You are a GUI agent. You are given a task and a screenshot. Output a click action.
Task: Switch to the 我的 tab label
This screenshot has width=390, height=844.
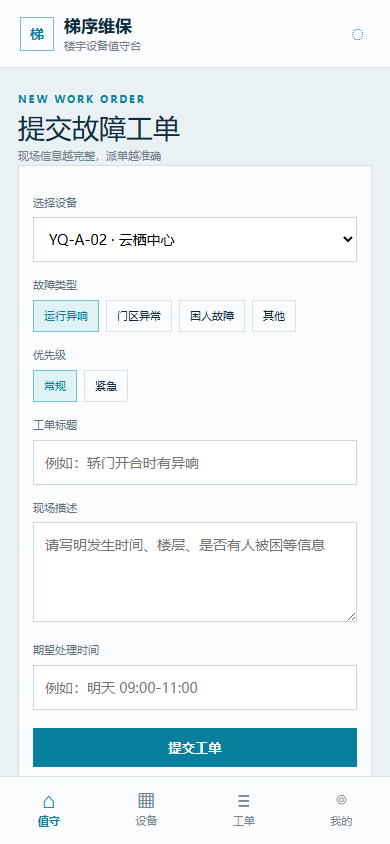point(341,821)
